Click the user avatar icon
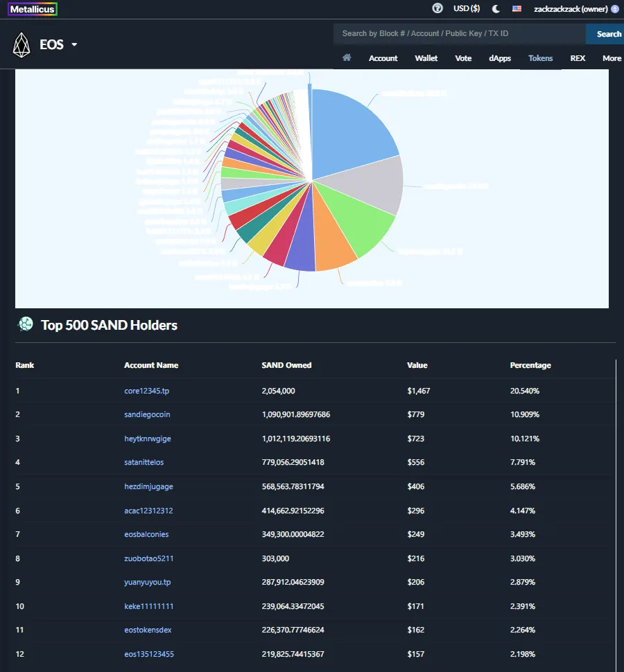The image size is (624, 672). coord(614,9)
